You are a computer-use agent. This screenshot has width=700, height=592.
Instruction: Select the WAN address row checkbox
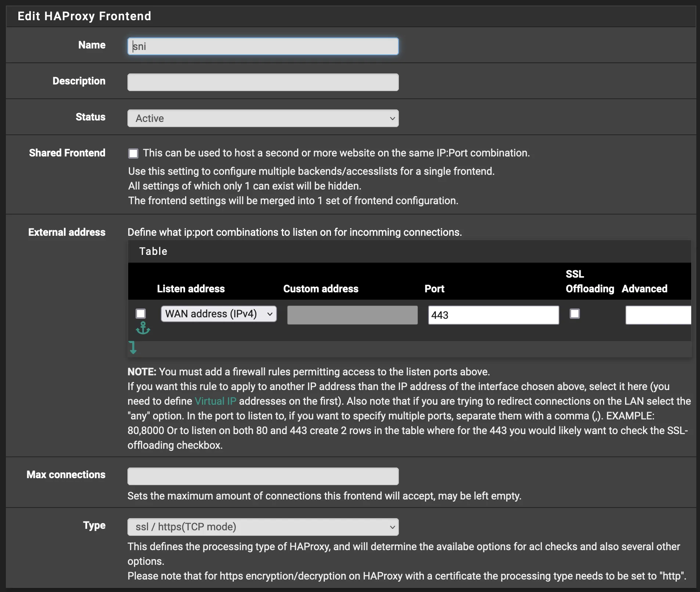point(141,313)
